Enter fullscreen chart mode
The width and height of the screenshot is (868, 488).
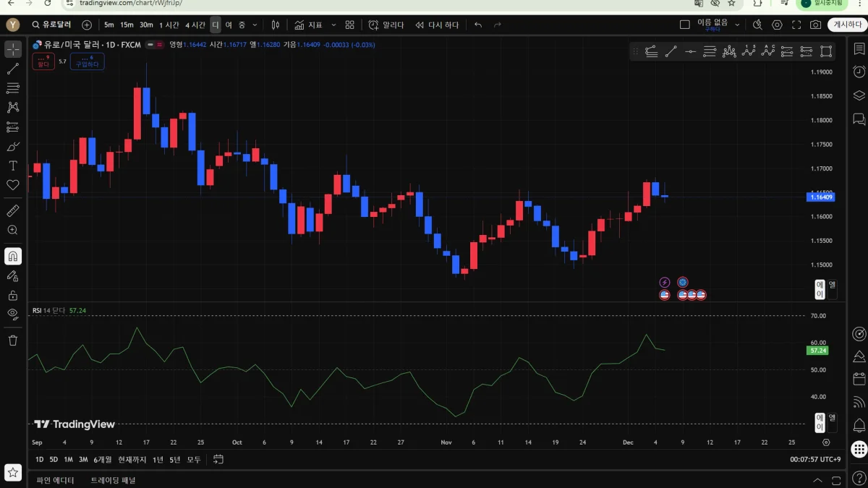click(x=796, y=25)
